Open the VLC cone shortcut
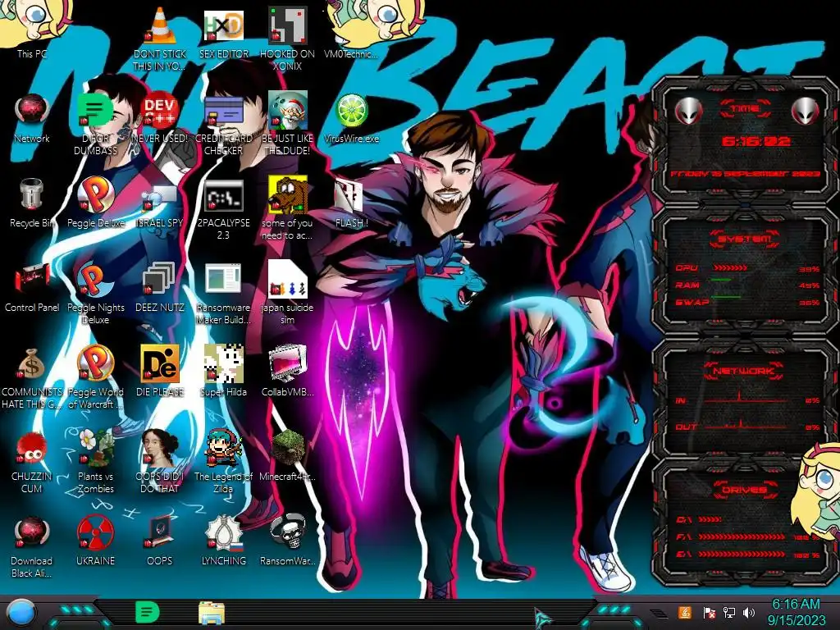840x630 pixels. point(160,38)
